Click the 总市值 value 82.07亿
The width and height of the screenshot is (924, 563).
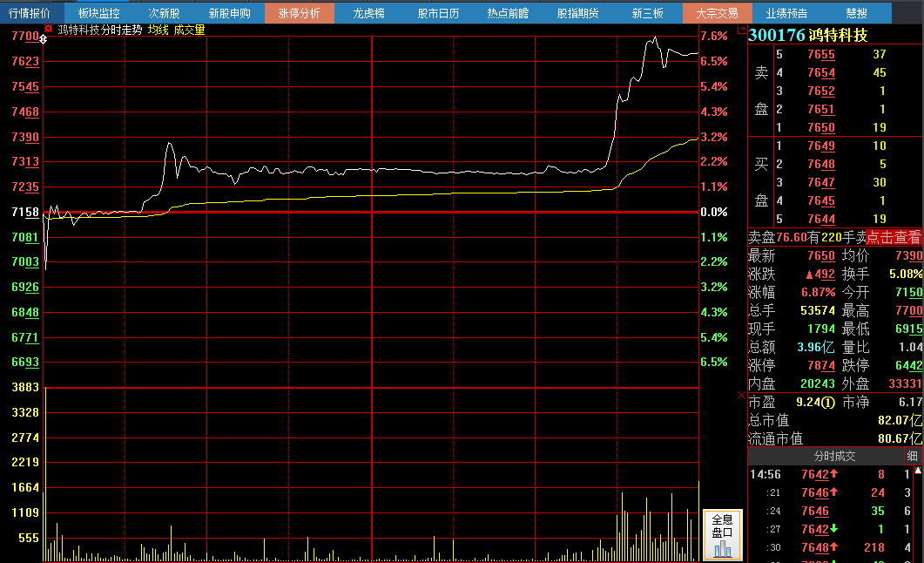pyautogui.click(x=900, y=420)
